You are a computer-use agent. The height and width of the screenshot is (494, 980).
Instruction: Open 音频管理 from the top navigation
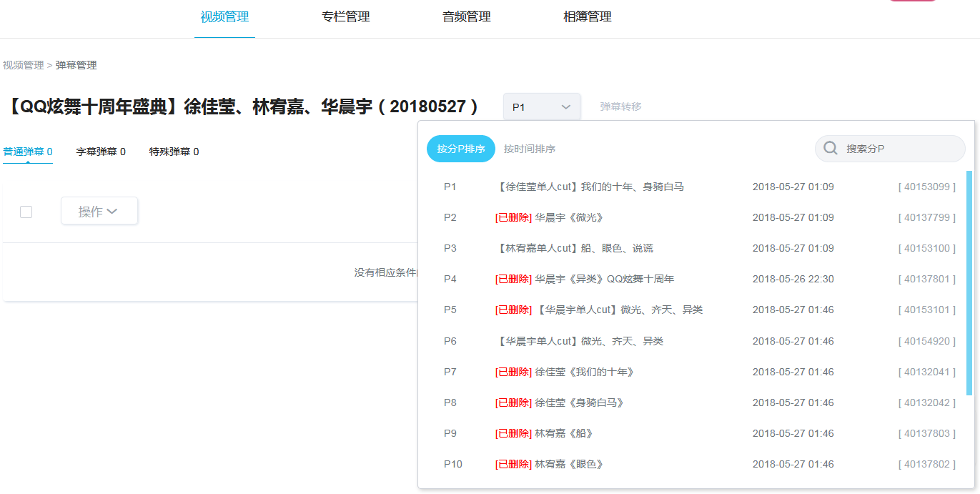click(466, 16)
